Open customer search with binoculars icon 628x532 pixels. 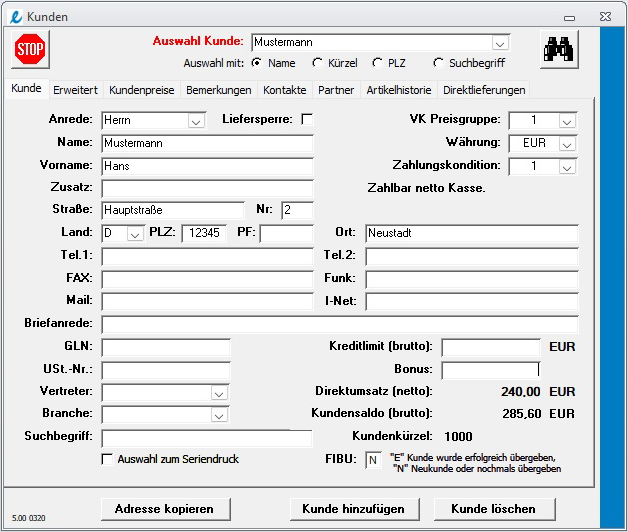559,49
